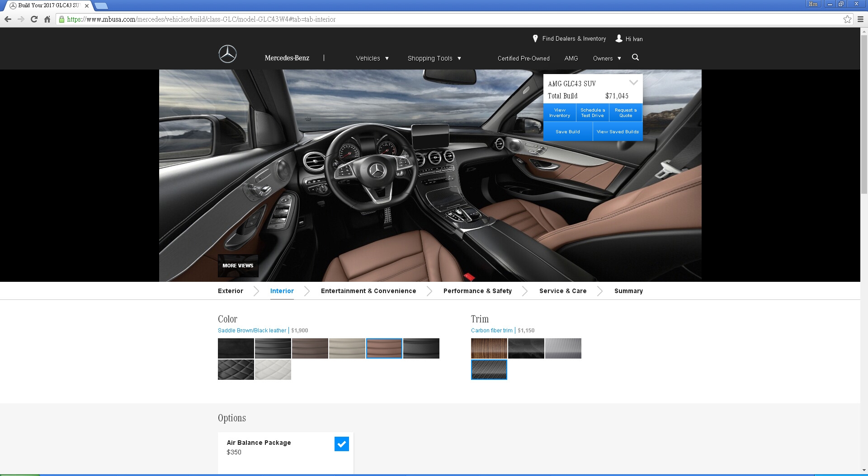The image size is (868, 476).
Task: Open the Chrome hamburger menu
Action: [x=860, y=19]
